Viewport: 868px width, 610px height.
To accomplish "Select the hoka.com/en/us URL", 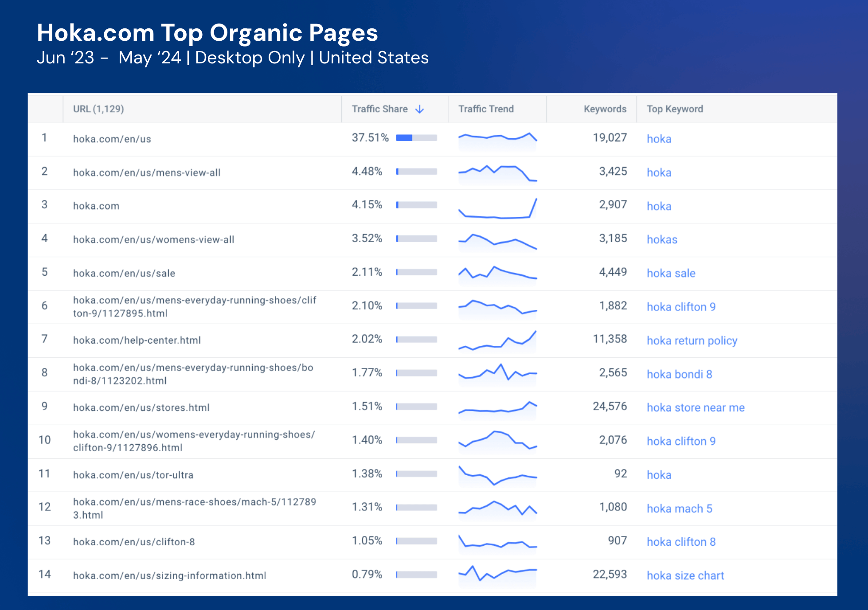I will [x=112, y=139].
